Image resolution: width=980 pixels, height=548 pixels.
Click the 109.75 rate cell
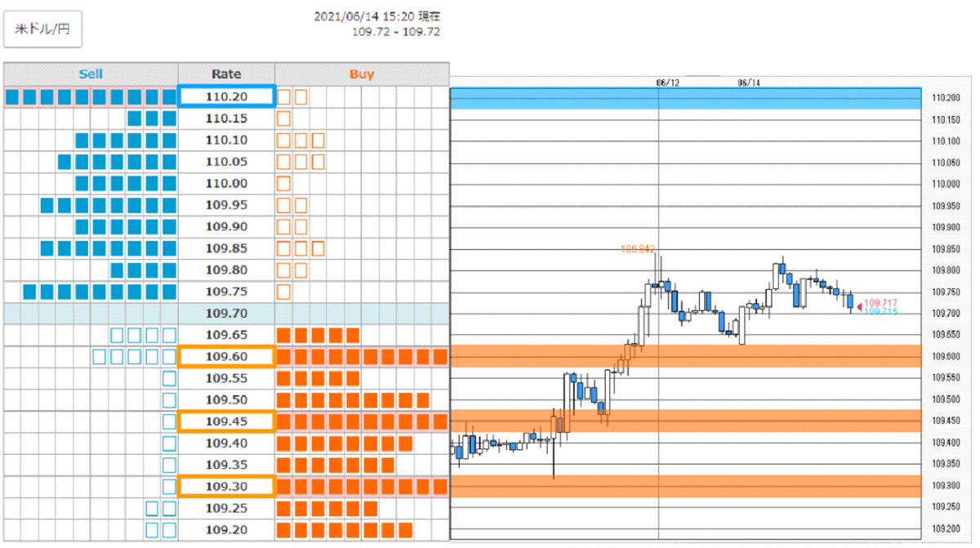[x=226, y=292]
